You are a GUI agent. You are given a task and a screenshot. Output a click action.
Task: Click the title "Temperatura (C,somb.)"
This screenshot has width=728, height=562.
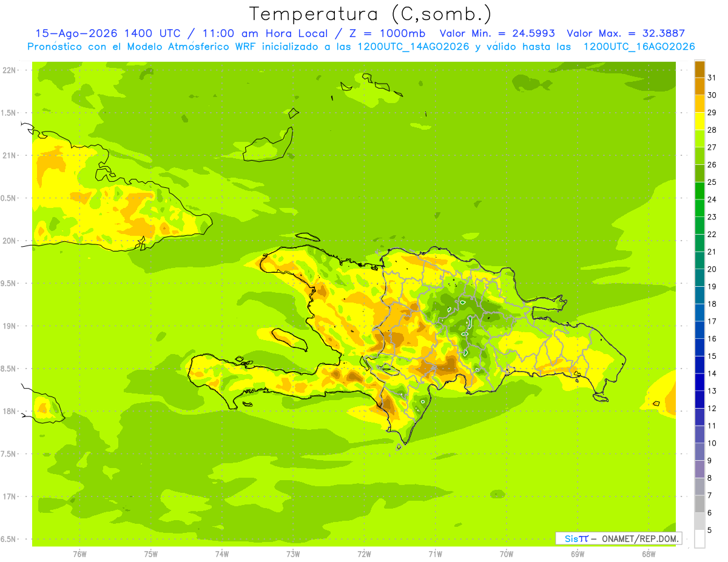tap(370, 14)
